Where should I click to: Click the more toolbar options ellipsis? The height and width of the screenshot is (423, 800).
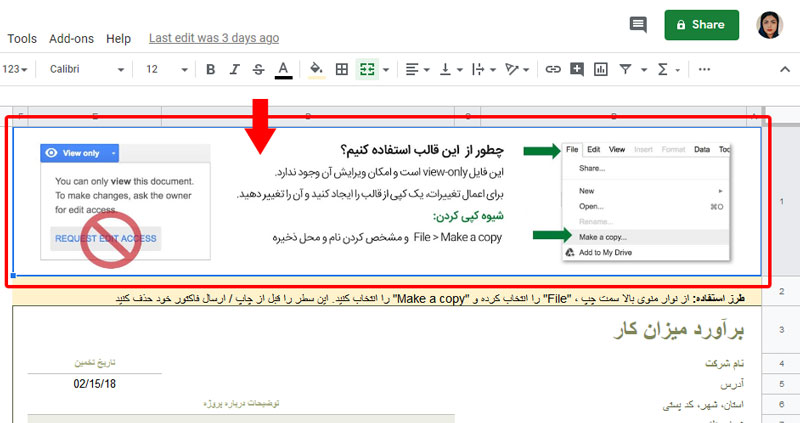pyautogui.click(x=705, y=69)
